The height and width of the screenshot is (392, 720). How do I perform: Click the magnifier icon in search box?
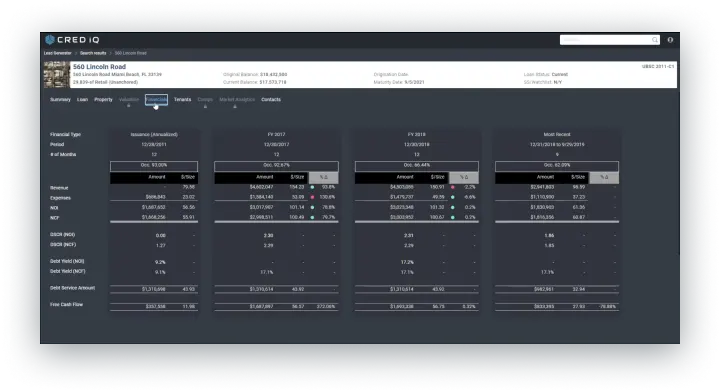click(x=655, y=40)
